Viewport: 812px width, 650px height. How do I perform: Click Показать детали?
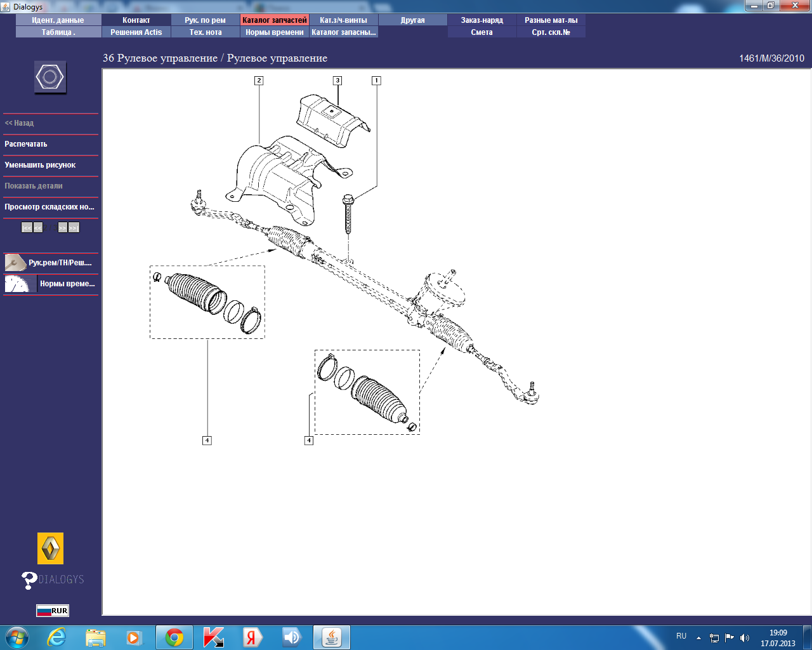click(34, 186)
